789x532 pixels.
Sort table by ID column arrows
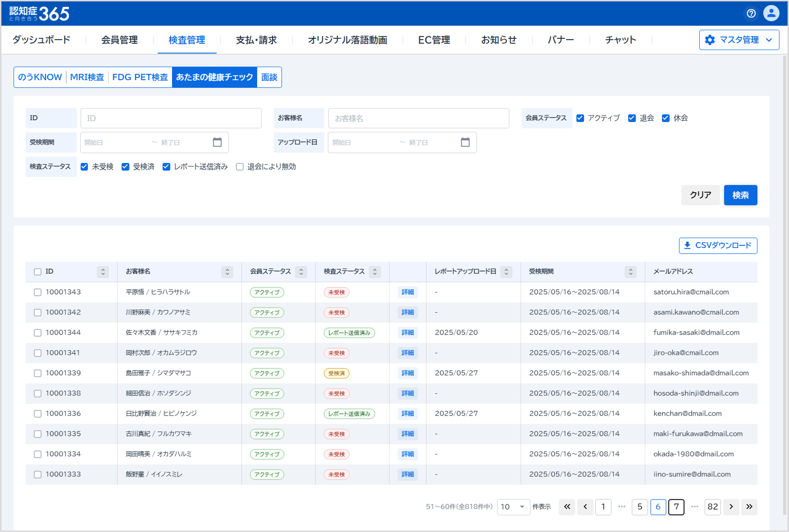[x=103, y=272]
